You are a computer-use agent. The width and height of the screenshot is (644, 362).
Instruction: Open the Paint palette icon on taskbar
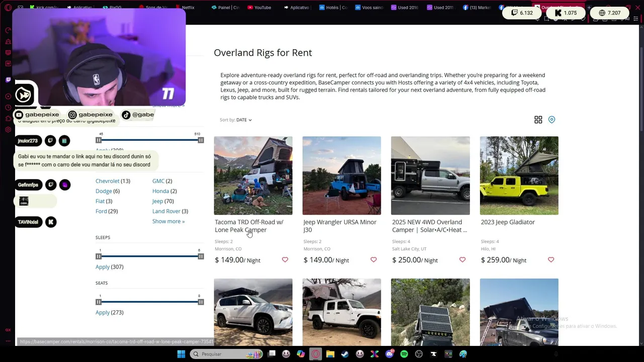(463, 354)
